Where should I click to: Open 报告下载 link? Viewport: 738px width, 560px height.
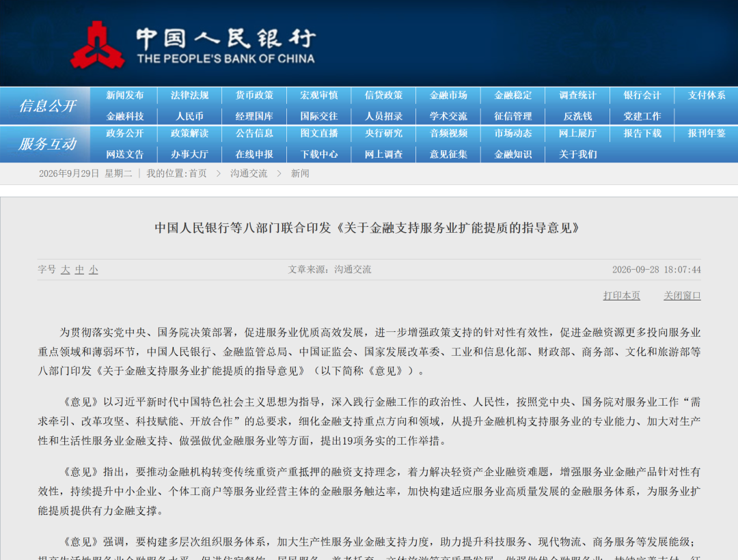pos(642,134)
